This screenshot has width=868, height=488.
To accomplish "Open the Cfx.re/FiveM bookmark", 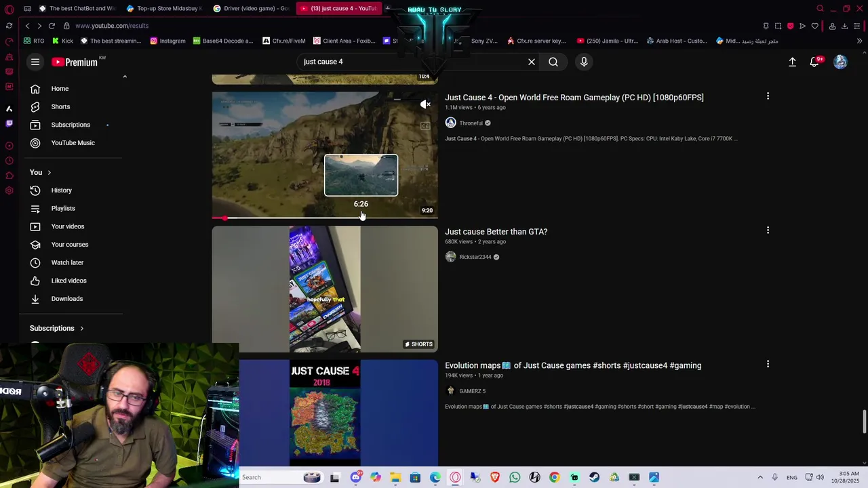I will (x=283, y=41).
